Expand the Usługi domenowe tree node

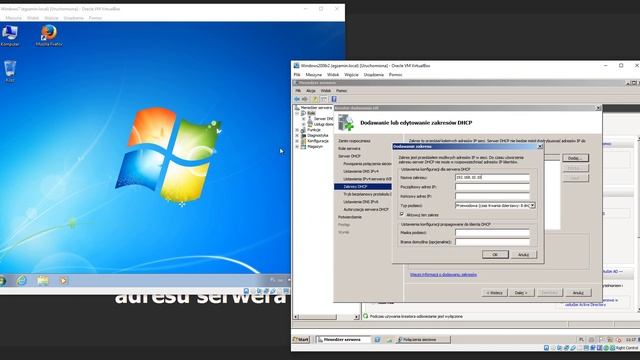tap(304, 124)
